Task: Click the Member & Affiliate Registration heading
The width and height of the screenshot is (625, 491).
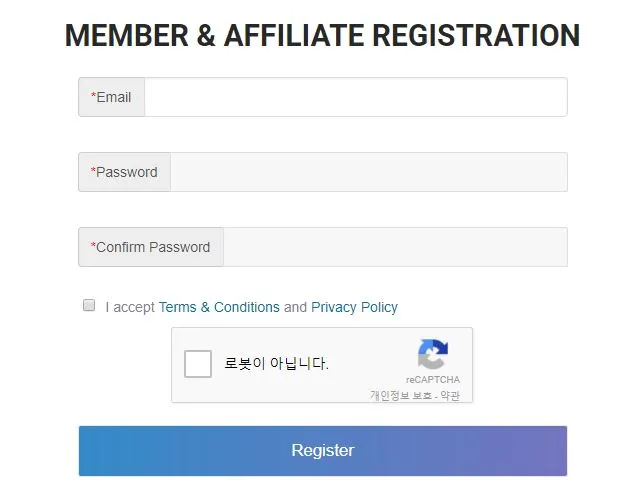Action: point(322,35)
